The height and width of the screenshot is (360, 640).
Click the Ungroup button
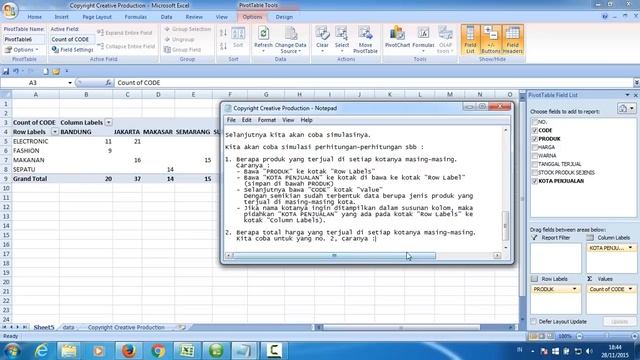pyautogui.click(x=179, y=40)
